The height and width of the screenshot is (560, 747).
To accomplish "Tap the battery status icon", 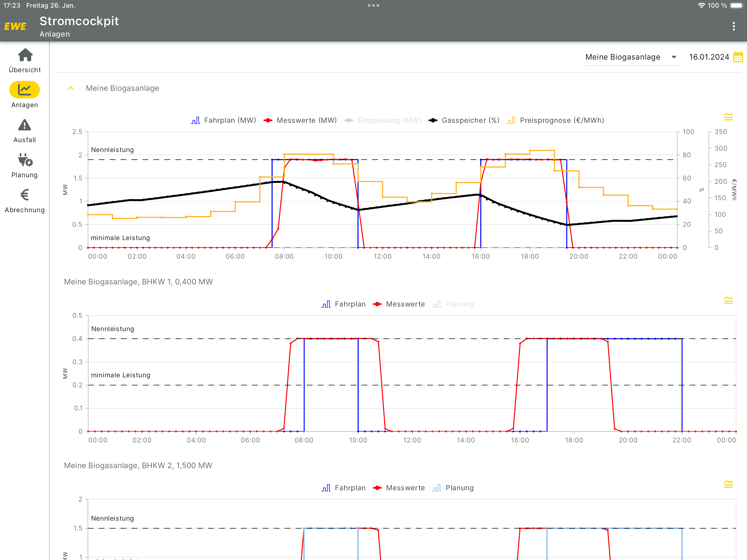I will point(737,5).
